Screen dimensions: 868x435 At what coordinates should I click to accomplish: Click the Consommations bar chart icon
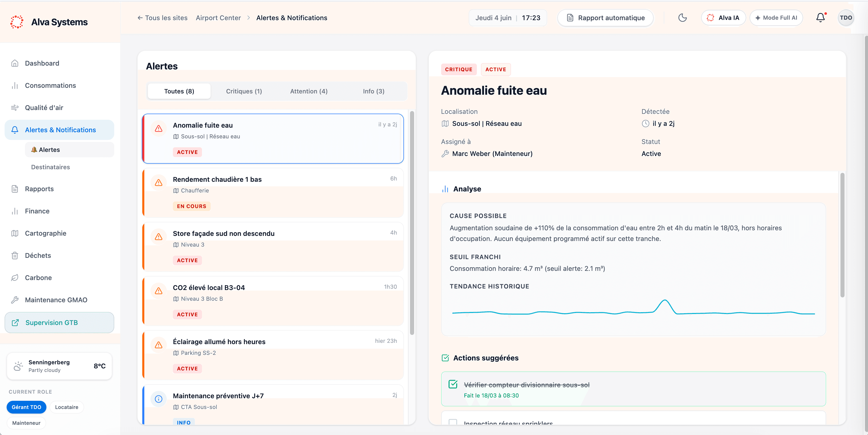15,86
